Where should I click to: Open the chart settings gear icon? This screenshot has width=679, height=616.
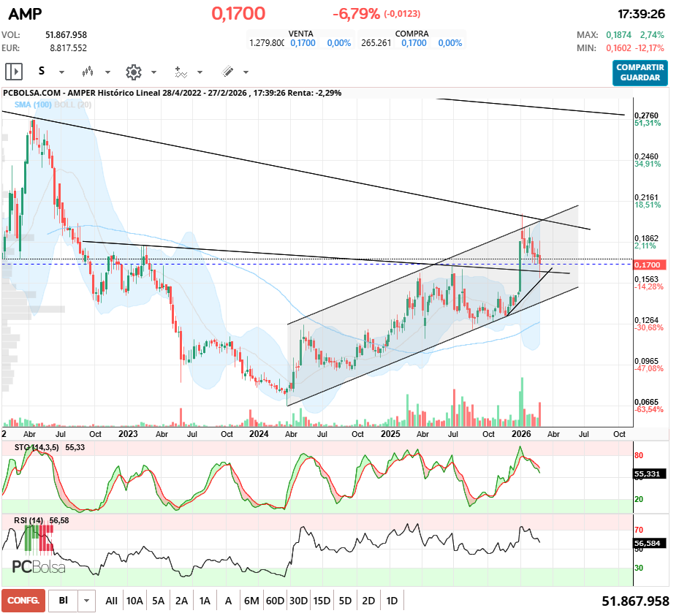point(133,72)
